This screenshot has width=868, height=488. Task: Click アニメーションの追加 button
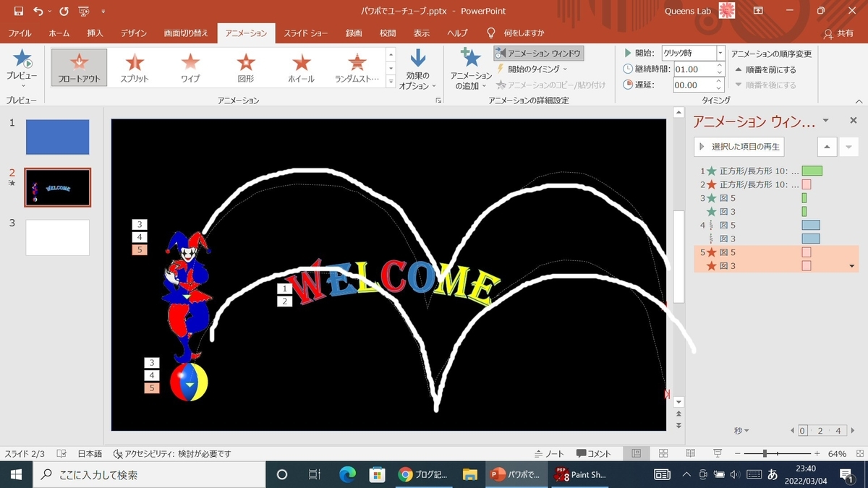471,69
